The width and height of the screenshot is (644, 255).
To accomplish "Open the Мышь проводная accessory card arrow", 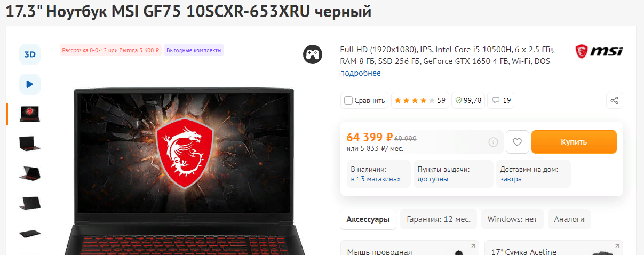I will (473, 246).
